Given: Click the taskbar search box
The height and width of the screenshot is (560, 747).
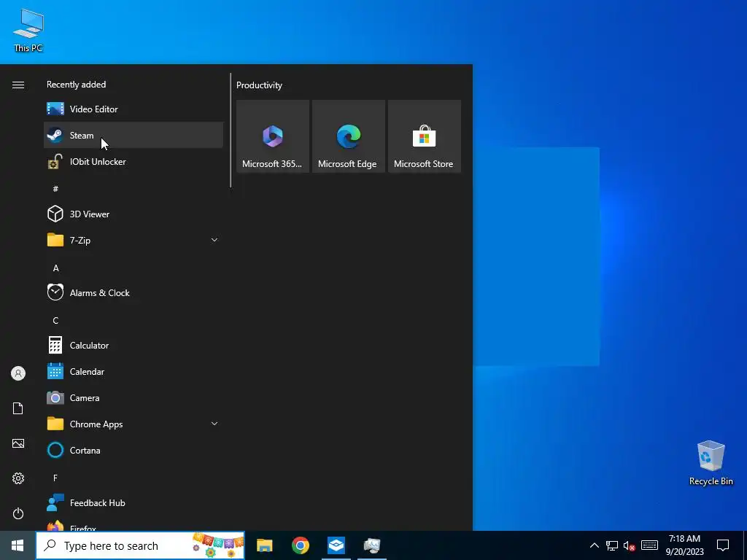Looking at the screenshot, I should (x=141, y=545).
